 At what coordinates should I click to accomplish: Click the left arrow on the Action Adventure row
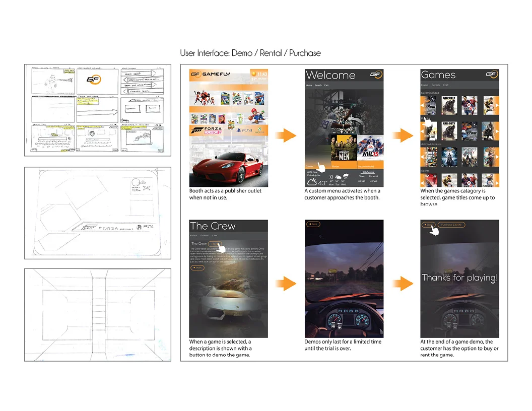click(x=422, y=157)
